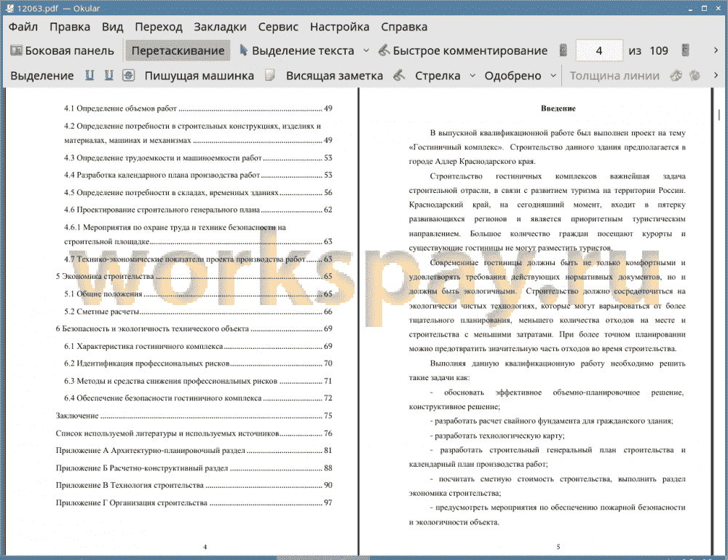Screen dimensions: 728x560
Task: Activate the Перетаскивание browse mode
Action: coord(178,51)
